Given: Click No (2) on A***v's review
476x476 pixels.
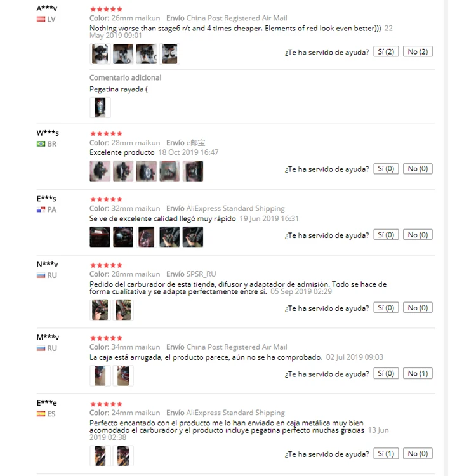Looking at the screenshot, I should [x=418, y=51].
